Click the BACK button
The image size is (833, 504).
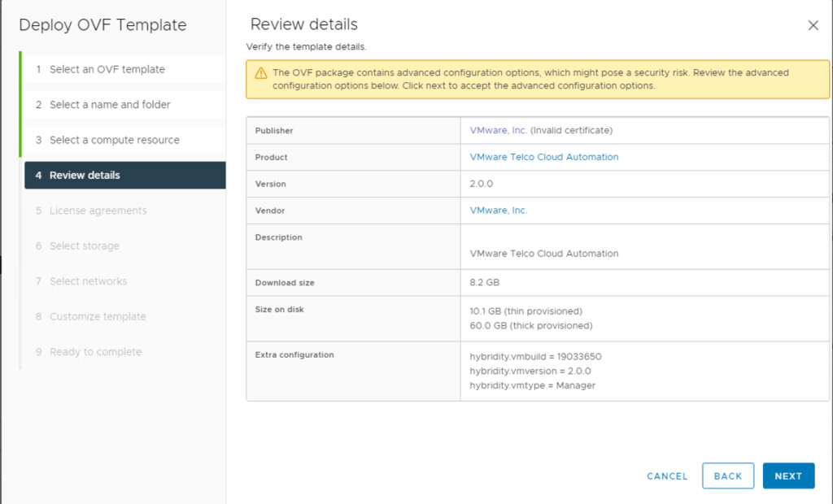(x=728, y=476)
